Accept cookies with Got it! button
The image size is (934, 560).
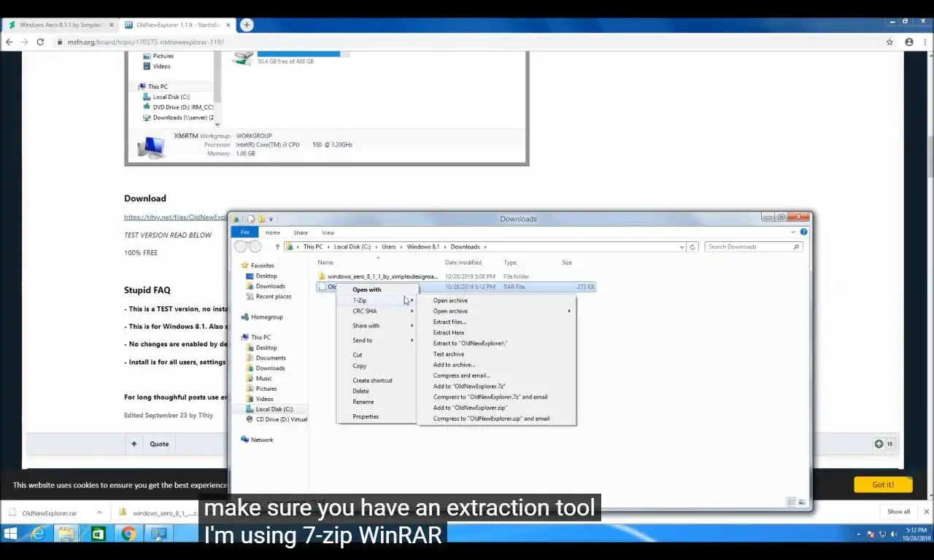pyautogui.click(x=883, y=485)
